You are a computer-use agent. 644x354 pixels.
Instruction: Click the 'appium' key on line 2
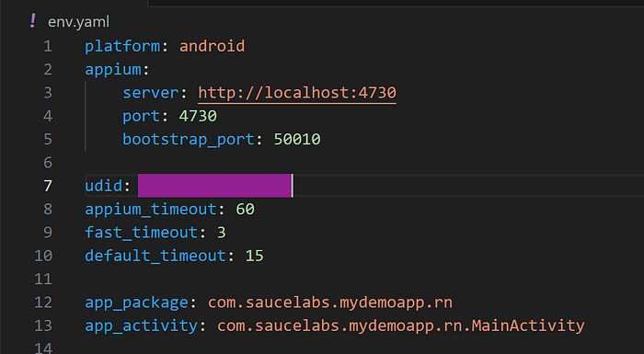(x=113, y=70)
